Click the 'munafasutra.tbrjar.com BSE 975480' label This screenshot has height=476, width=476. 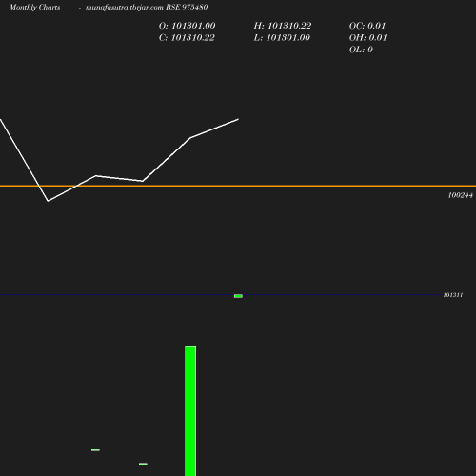click(147, 8)
